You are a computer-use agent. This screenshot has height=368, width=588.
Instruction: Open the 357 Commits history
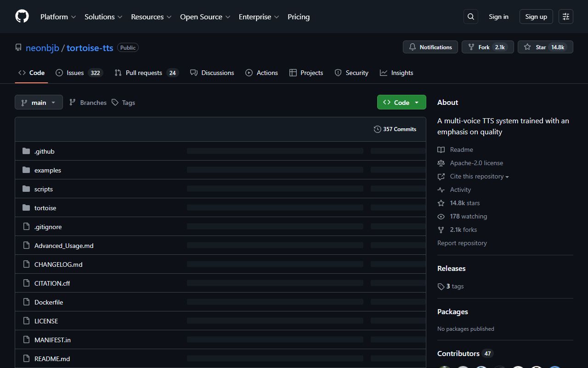pyautogui.click(x=395, y=129)
